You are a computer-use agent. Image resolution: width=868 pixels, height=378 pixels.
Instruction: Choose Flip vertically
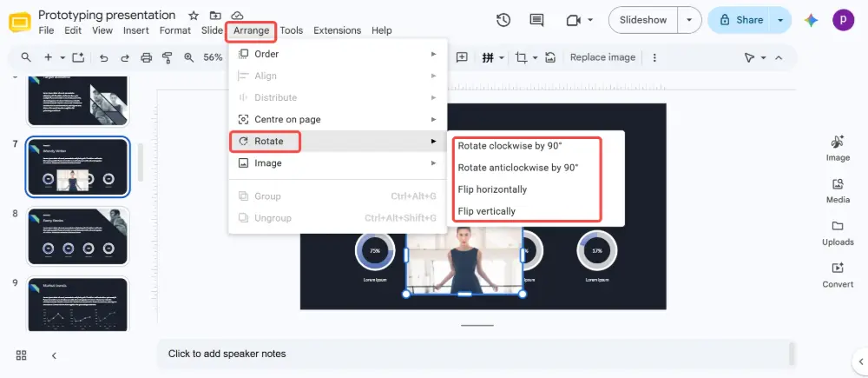(x=487, y=211)
